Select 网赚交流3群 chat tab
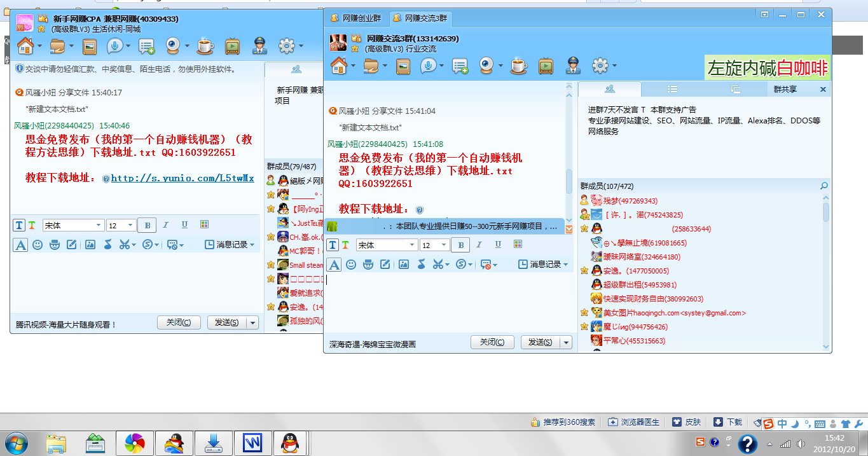This screenshot has width=868, height=456. click(x=420, y=18)
